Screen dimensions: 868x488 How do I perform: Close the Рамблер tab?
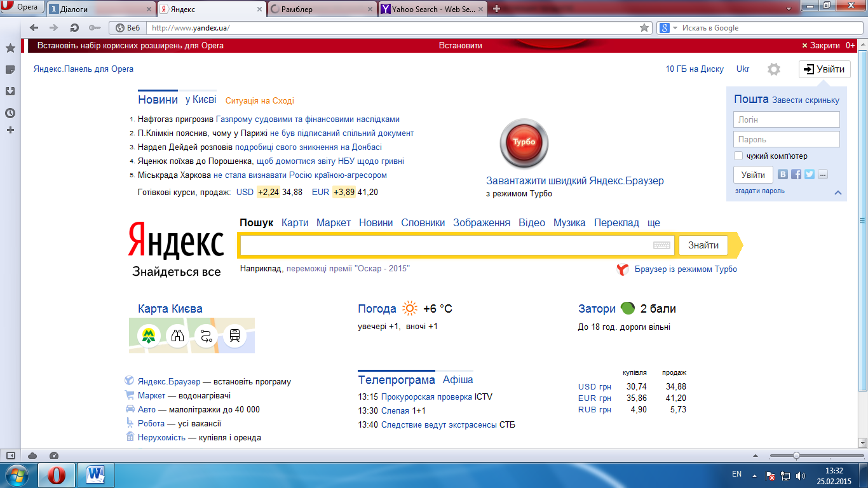pos(370,9)
